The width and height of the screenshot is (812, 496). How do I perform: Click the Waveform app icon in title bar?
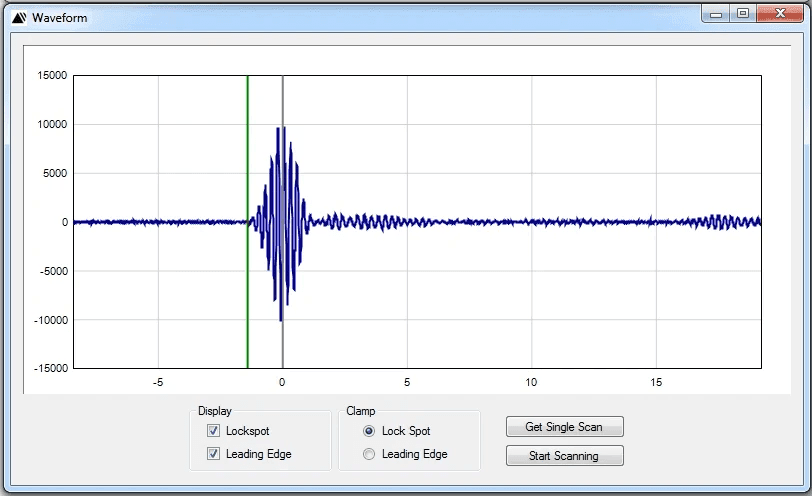click(18, 17)
